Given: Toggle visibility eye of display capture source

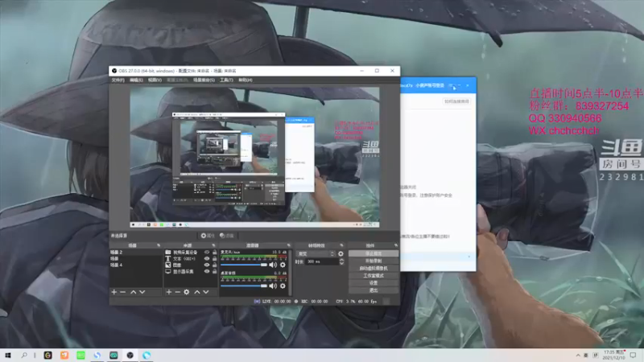Looking at the screenshot, I should pos(207,271).
